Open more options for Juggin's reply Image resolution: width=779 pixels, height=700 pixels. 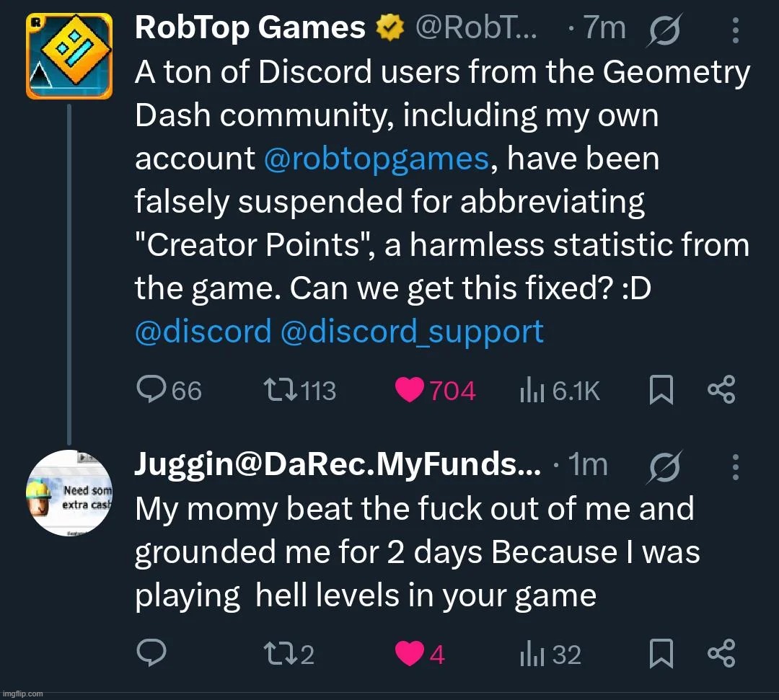(735, 467)
